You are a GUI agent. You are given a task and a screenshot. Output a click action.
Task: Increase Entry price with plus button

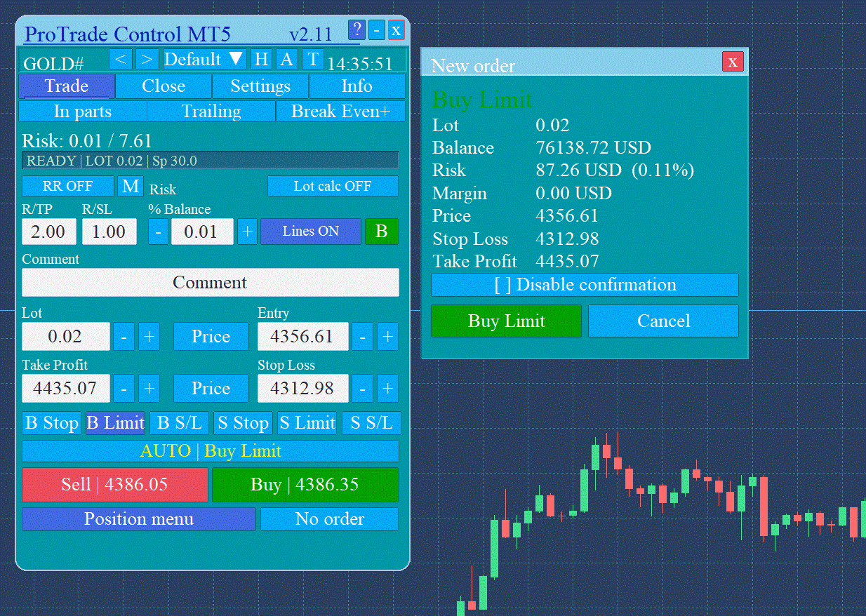pyautogui.click(x=387, y=337)
